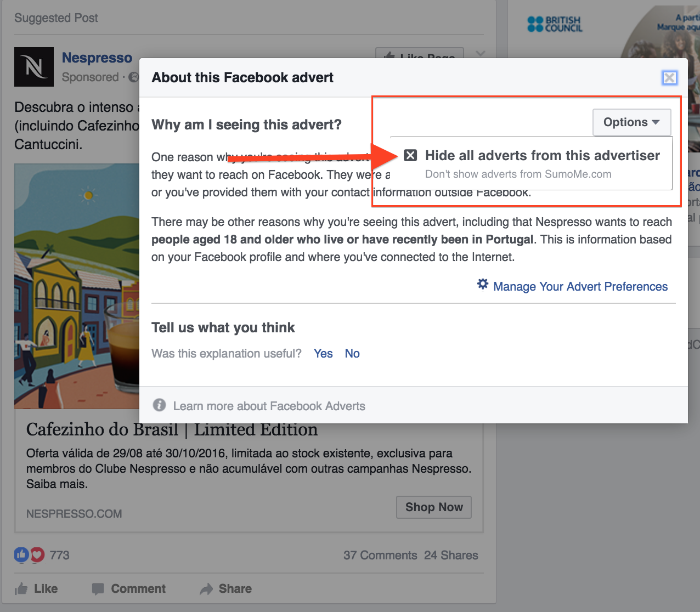
Task: Open the 37 Comments link
Action: [380, 556]
